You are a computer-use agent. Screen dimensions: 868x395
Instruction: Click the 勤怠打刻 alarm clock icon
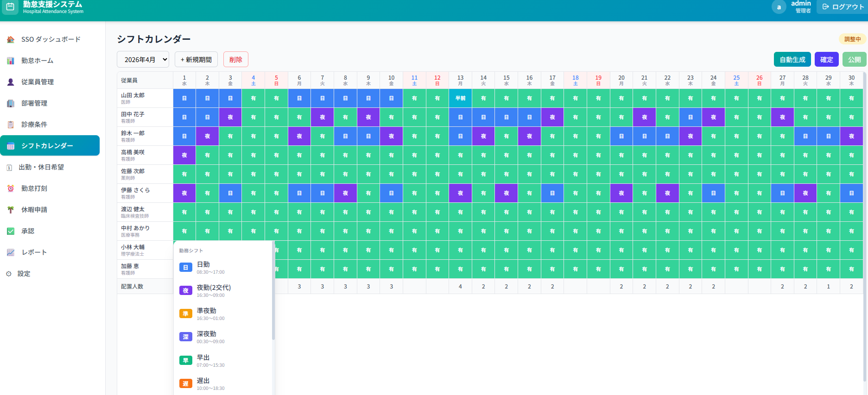(x=11, y=188)
